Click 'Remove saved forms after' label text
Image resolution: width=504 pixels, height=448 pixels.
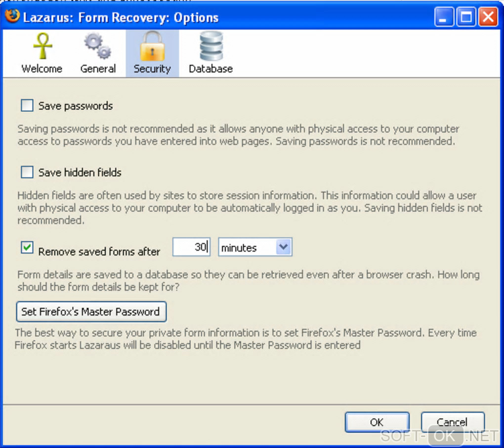tap(99, 251)
